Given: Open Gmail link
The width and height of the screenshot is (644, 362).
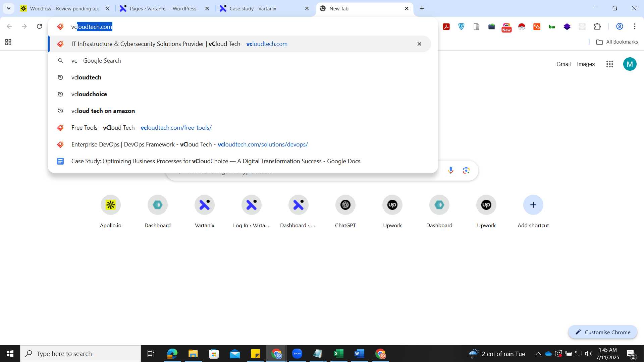Looking at the screenshot, I should (x=563, y=64).
